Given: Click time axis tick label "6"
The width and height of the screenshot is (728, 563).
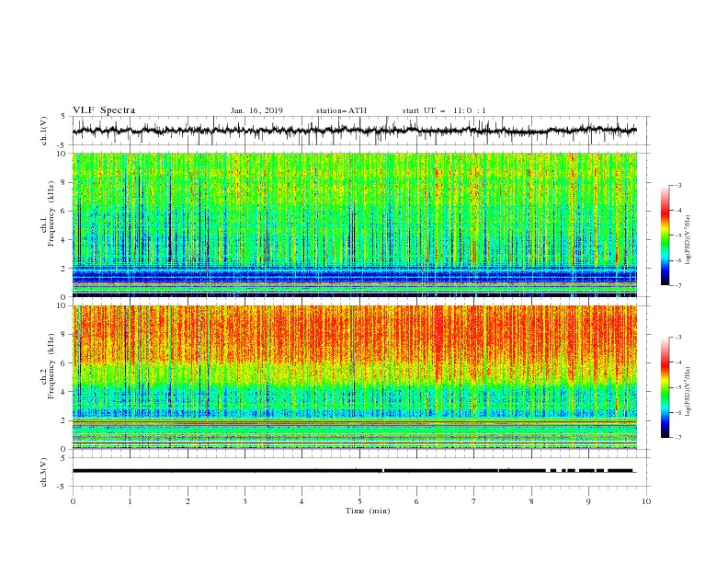Looking at the screenshot, I should [x=416, y=501].
